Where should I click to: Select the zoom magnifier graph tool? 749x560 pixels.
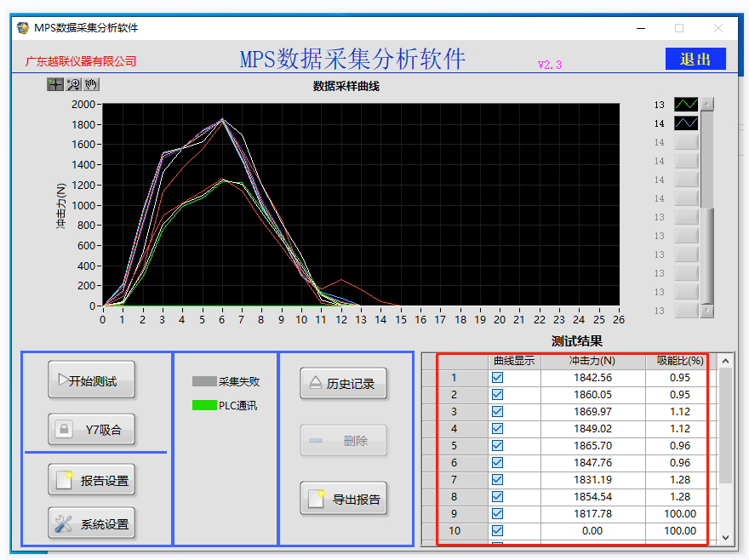click(73, 83)
